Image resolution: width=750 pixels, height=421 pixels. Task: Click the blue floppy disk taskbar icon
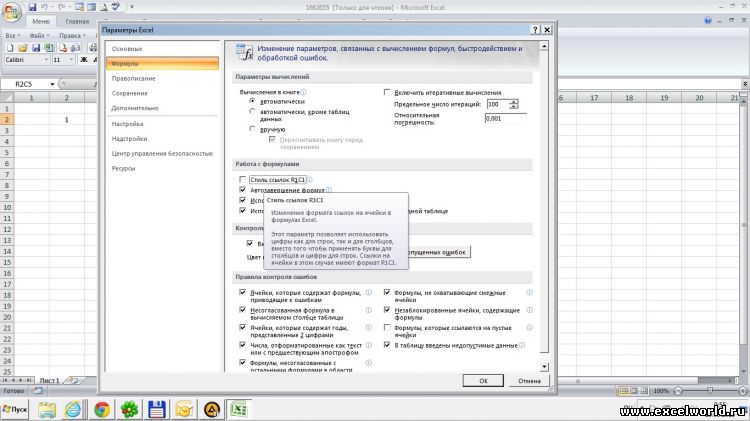point(157,410)
